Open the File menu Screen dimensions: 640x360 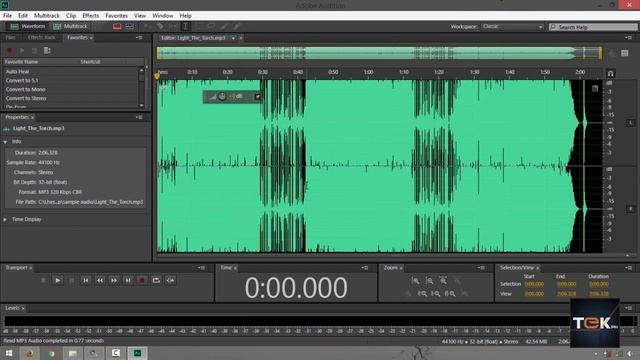tap(7, 16)
